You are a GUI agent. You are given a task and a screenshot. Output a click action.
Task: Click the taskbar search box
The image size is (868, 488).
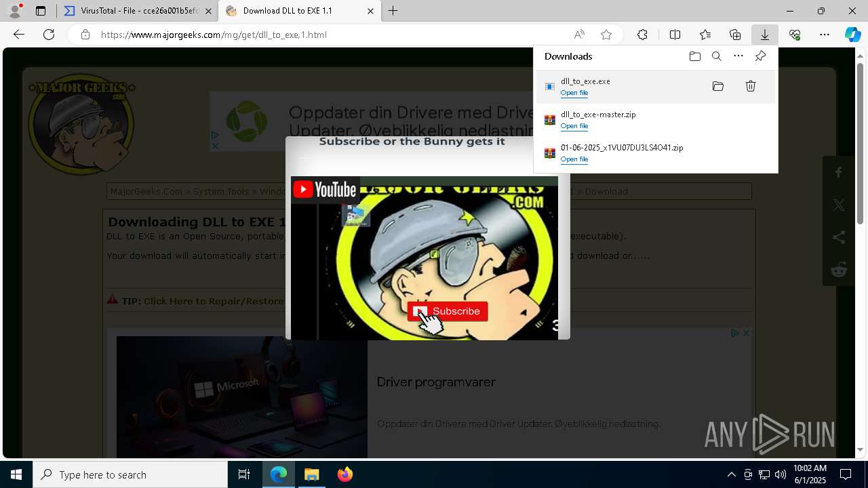[x=130, y=474]
